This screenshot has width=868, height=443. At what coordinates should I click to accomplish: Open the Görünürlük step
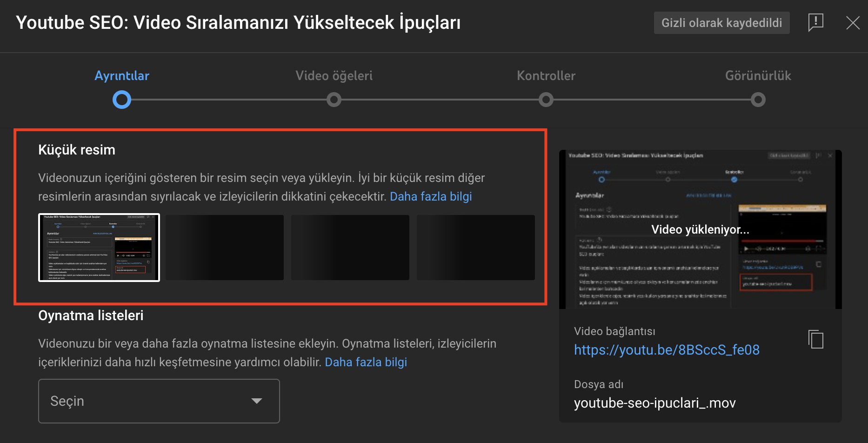point(758,75)
